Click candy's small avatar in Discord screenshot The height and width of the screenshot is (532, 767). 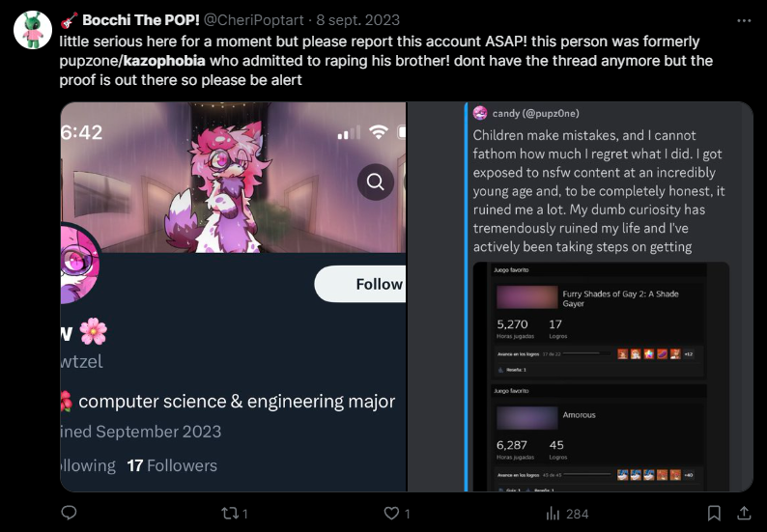click(x=480, y=113)
